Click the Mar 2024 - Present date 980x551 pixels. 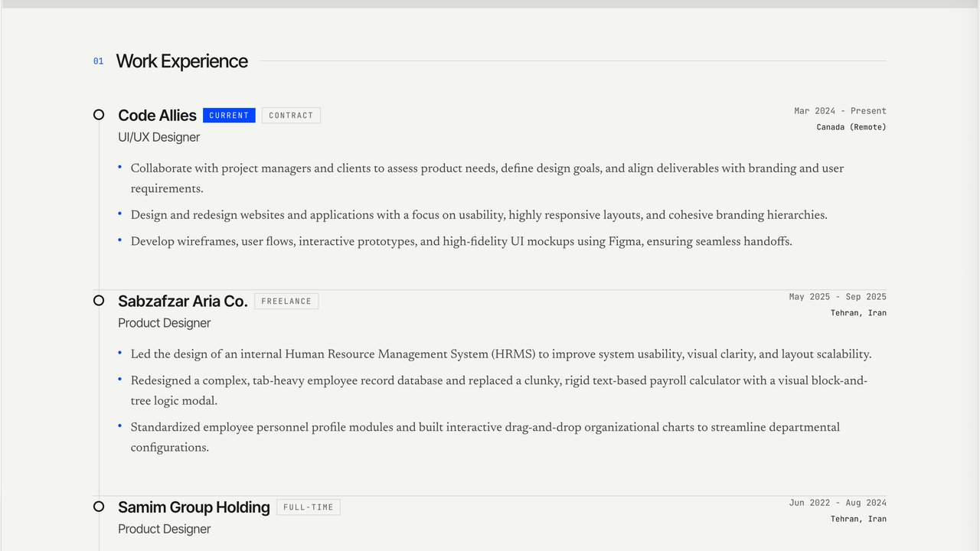(840, 111)
